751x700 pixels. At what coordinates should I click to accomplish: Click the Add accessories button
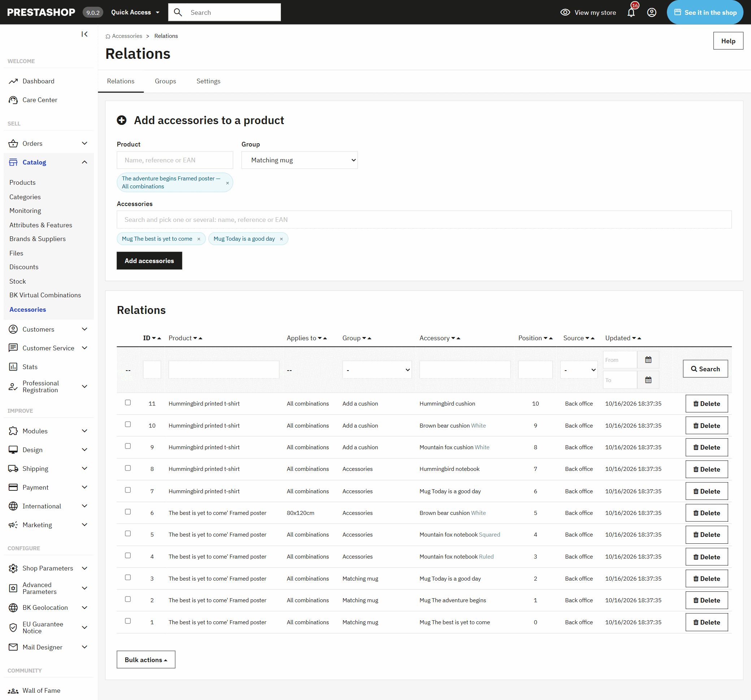149,261
